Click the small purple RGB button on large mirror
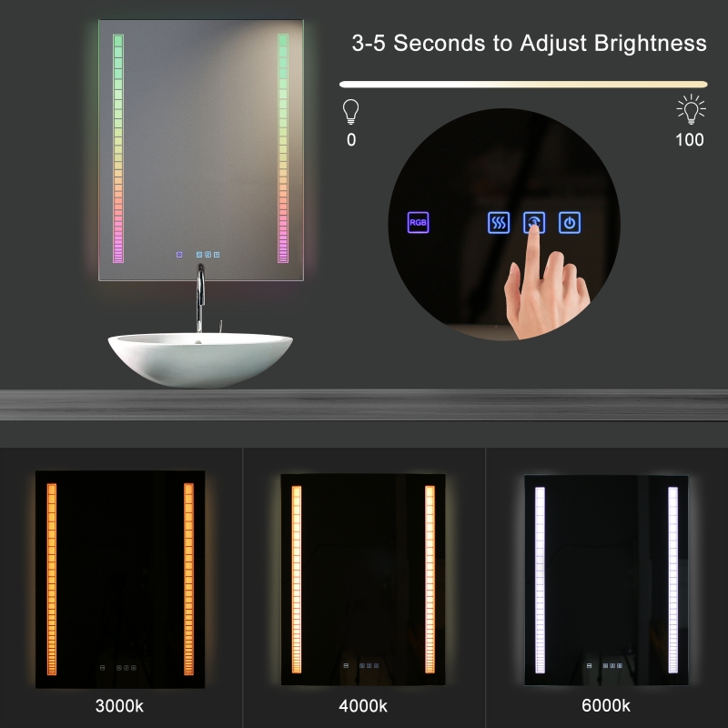 click(179, 255)
